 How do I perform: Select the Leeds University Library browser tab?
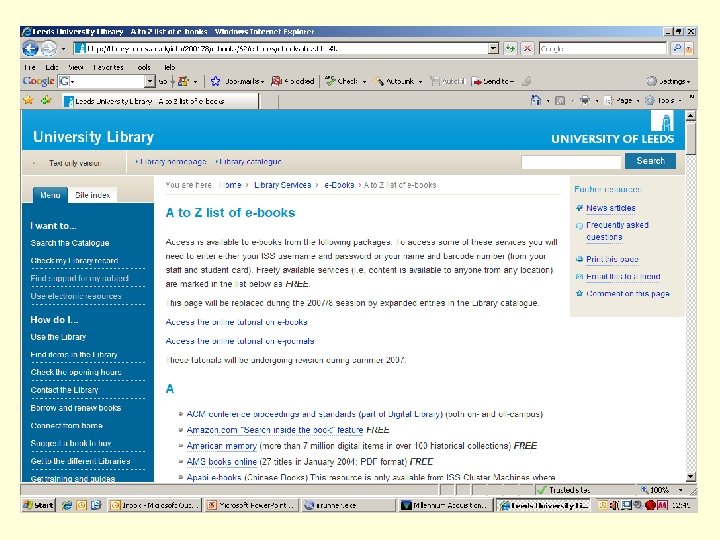tap(159, 101)
